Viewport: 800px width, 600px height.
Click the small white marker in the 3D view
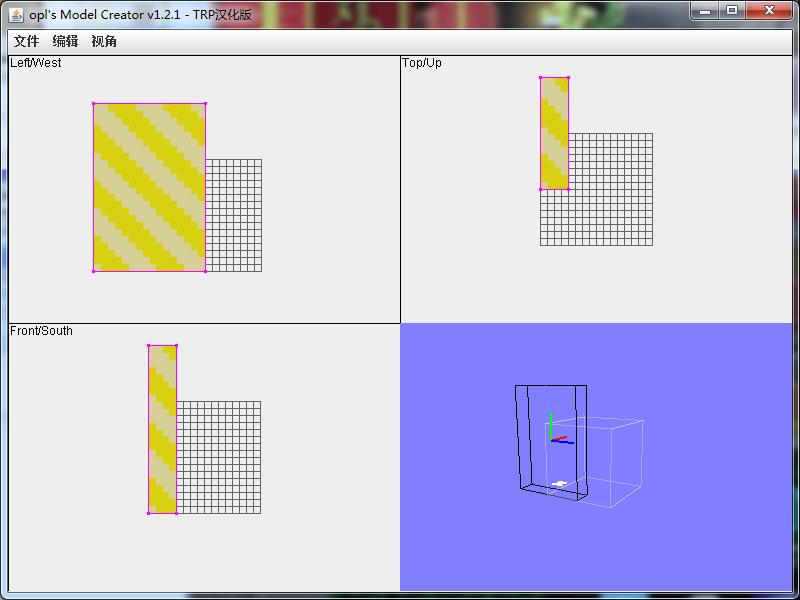(559, 485)
